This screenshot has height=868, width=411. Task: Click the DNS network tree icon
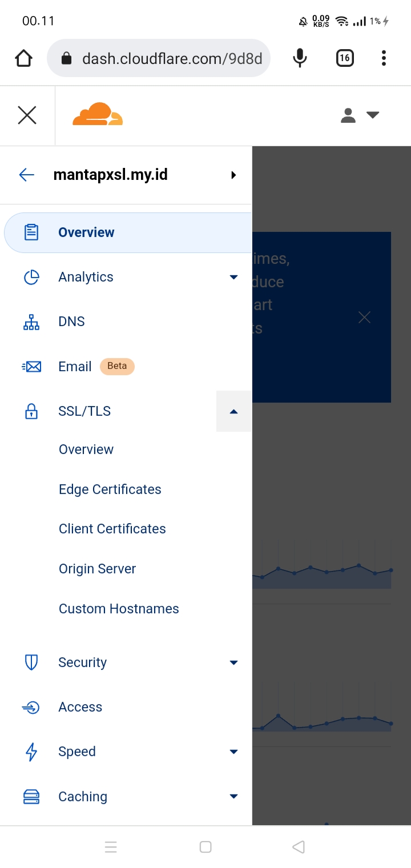click(31, 322)
